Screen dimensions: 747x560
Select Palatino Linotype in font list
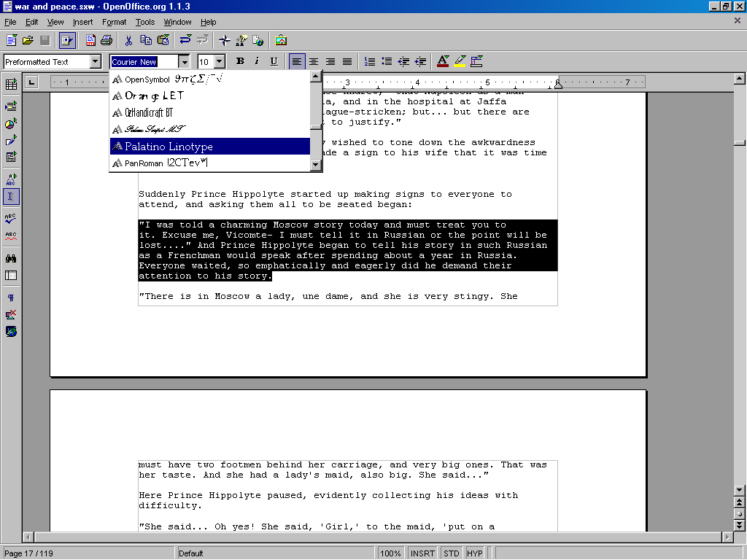(x=169, y=147)
